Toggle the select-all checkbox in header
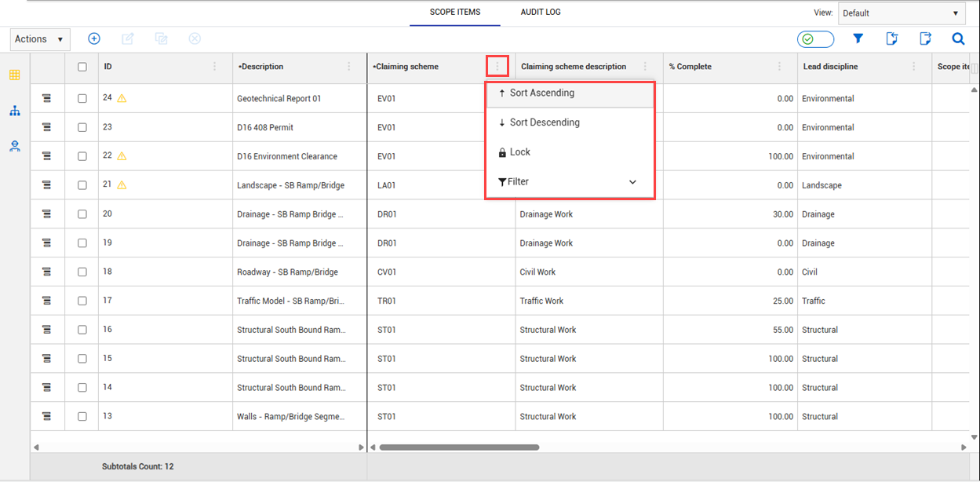The height and width of the screenshot is (482, 980). [x=82, y=67]
